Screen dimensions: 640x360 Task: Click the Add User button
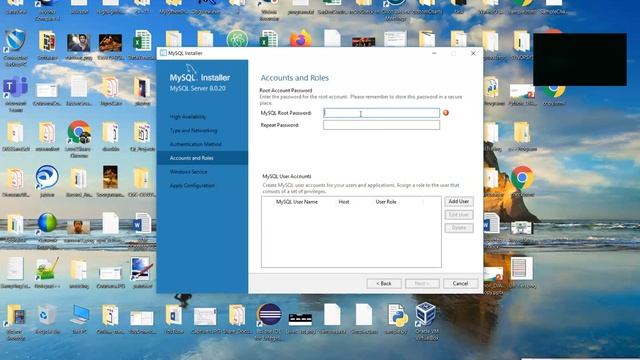(459, 202)
